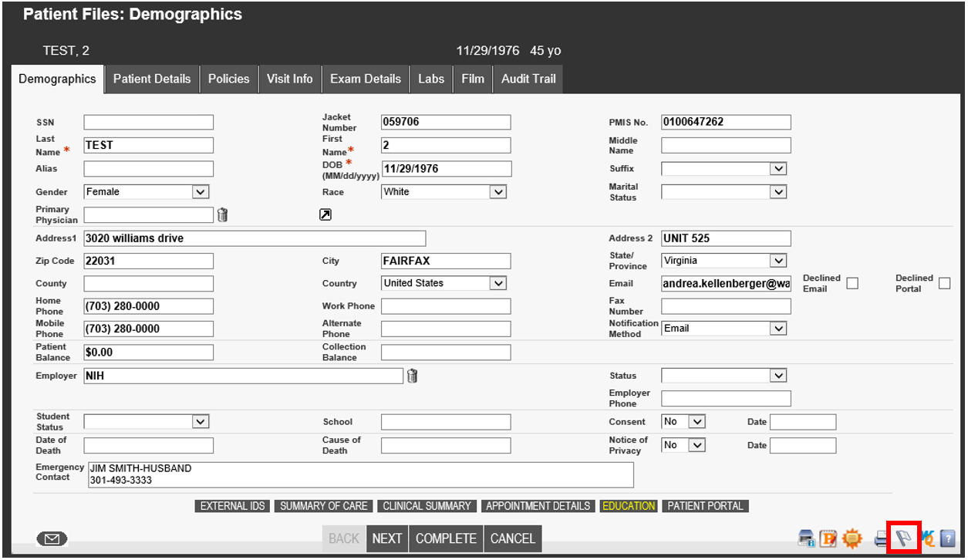This screenshot has width=968, height=560.
Task: Click the CANCEL button
Action: click(x=513, y=538)
